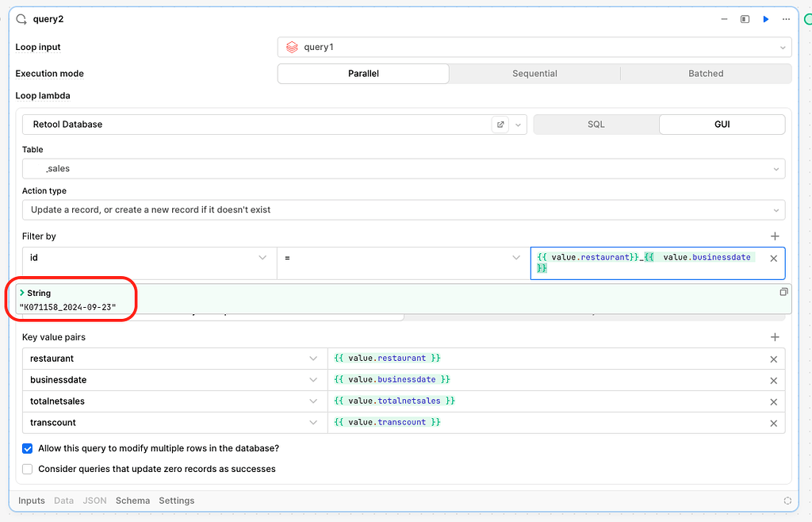The width and height of the screenshot is (812, 522).
Task: Delete the totalnetsales key value pair
Action: (x=774, y=402)
